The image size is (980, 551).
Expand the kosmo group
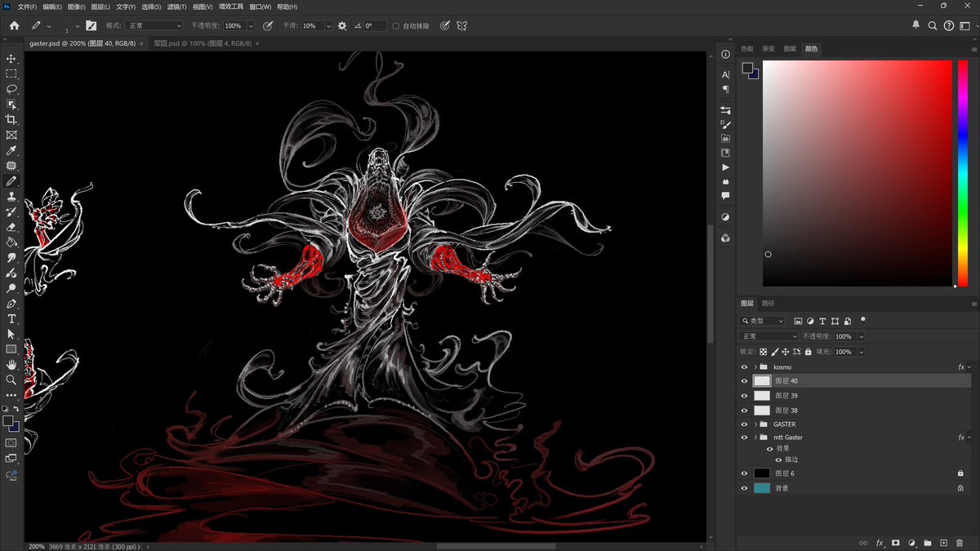point(755,367)
